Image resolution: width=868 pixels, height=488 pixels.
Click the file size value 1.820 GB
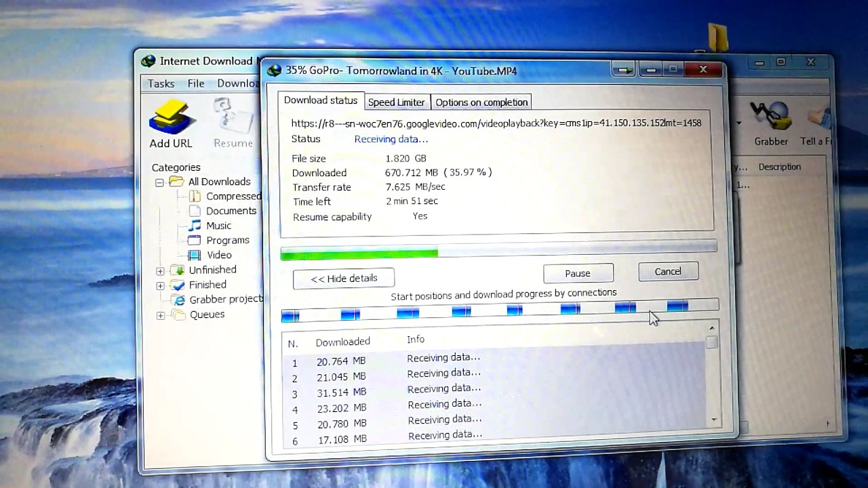tap(406, 159)
